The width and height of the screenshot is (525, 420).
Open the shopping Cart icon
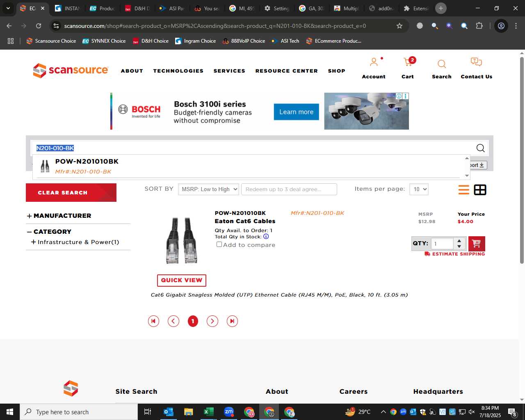click(408, 62)
